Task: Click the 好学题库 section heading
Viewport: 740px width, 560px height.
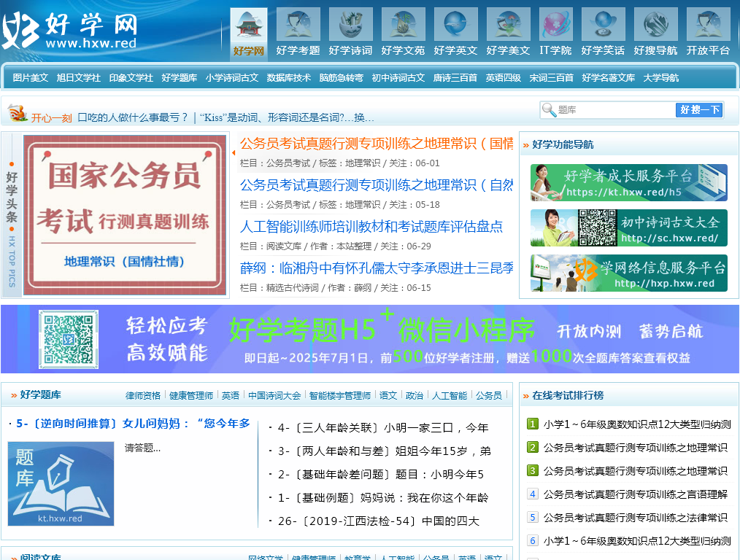Action: coord(40,394)
